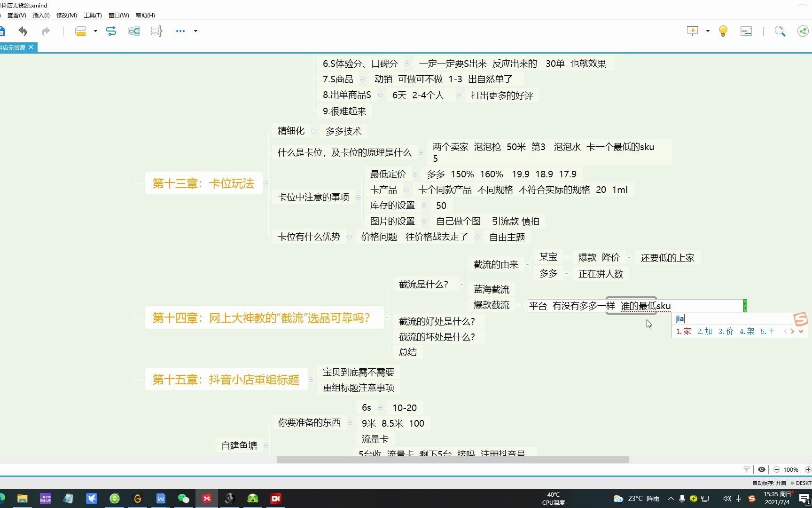Click the 自动保存: 开启 status text
Screen dimensions: 812x508
pyautogui.click(x=769, y=483)
